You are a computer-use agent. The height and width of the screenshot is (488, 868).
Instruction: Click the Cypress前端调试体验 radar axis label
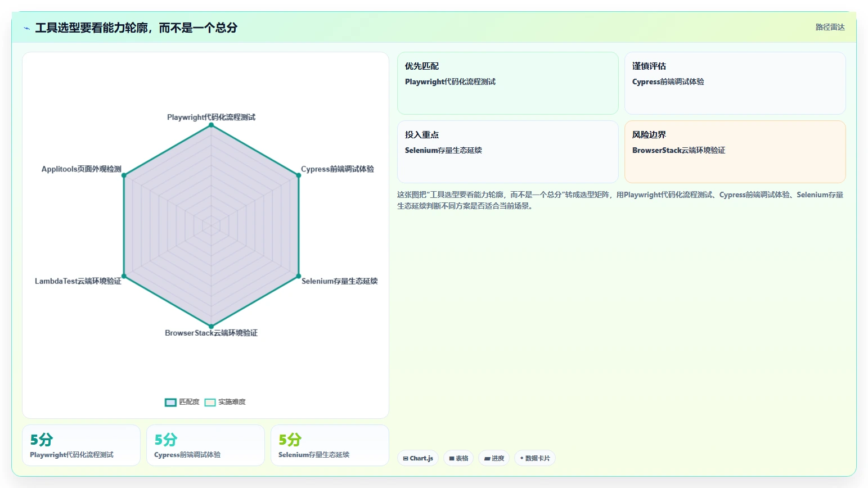click(338, 169)
